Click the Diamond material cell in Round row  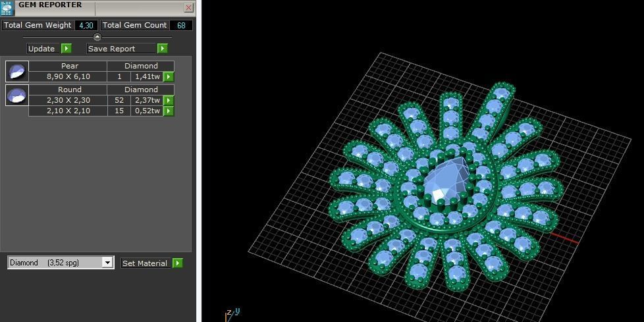point(141,90)
